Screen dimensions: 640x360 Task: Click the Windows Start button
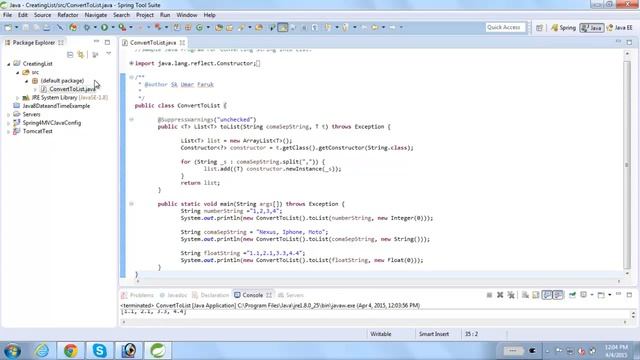(x=12, y=351)
